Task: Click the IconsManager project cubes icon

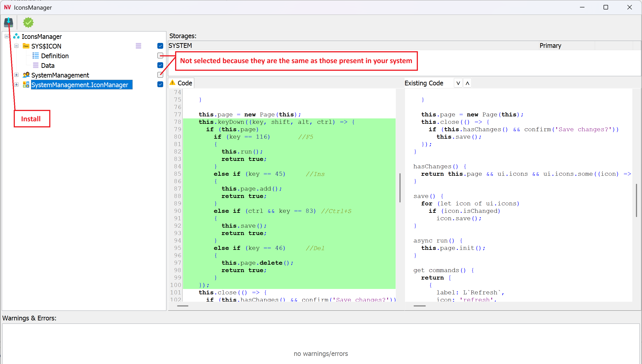Action: (x=16, y=36)
